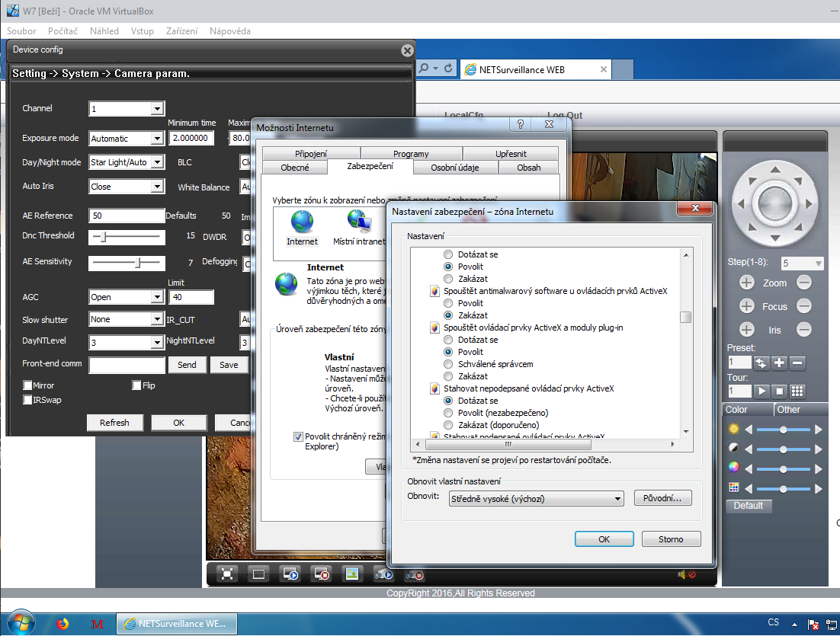This screenshot has width=840, height=636.
Task: Click the Storno button
Action: (x=671, y=539)
